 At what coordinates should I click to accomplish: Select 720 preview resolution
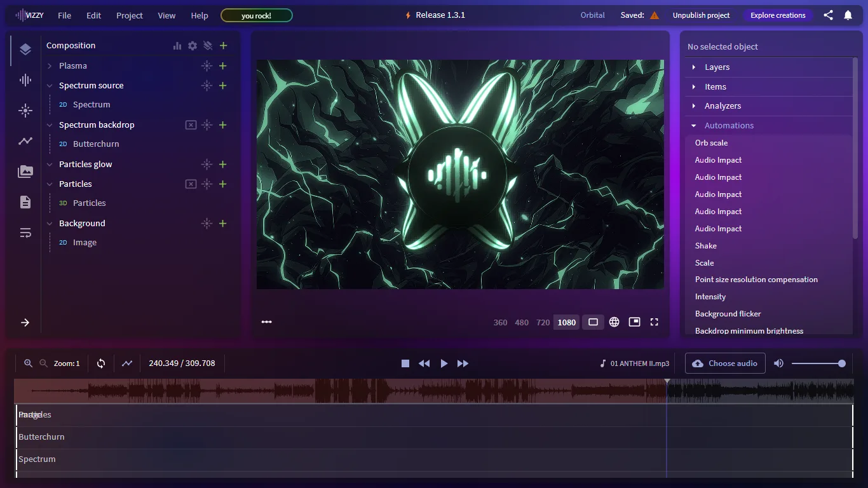coord(543,322)
